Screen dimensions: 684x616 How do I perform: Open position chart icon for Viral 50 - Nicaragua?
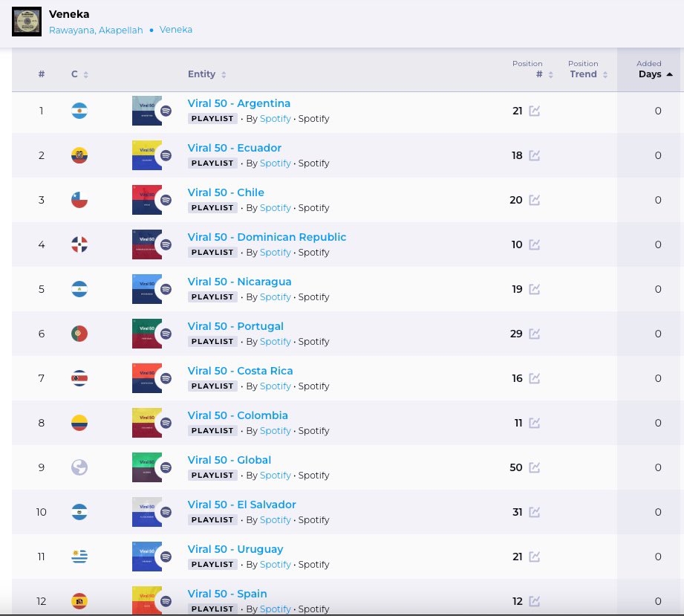click(x=535, y=289)
